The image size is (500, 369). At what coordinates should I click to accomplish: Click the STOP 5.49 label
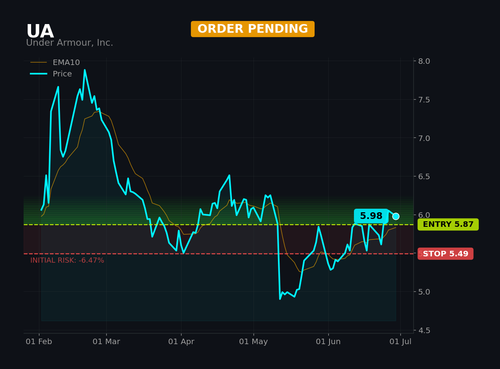(445, 254)
